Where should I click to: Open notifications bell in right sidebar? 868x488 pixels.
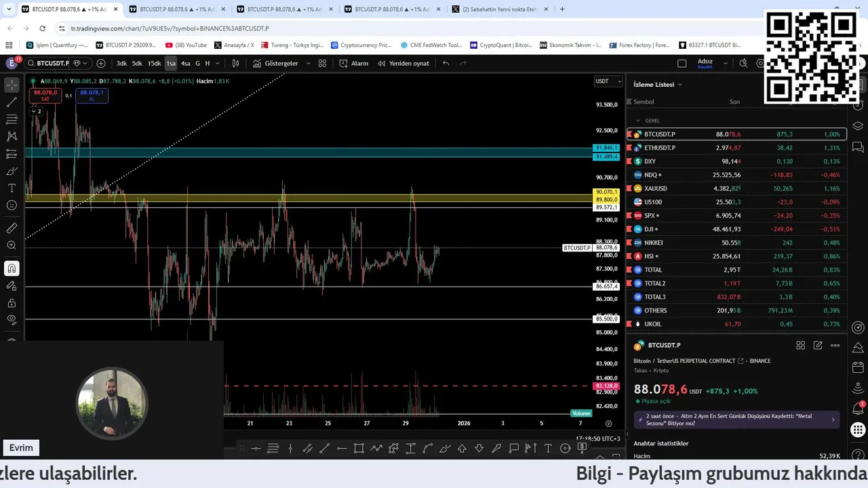coord(858,409)
